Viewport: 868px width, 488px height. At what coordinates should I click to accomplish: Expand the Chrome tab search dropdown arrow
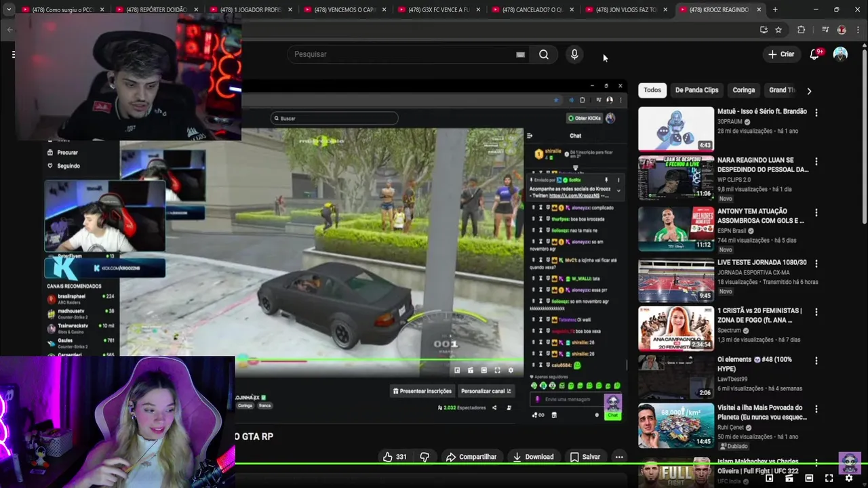click(x=9, y=9)
